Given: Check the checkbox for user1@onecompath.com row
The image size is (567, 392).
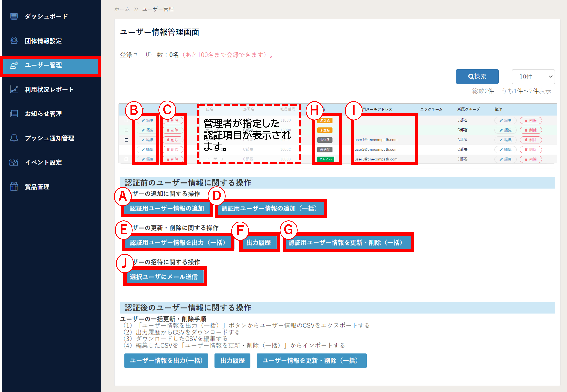Looking at the screenshot, I should point(126,140).
